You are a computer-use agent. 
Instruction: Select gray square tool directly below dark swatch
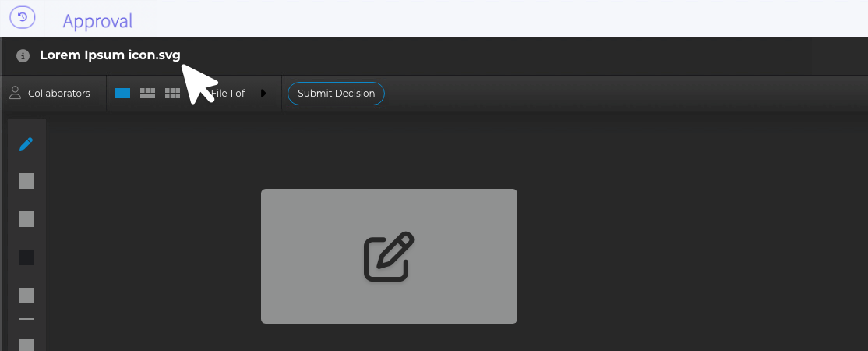tap(26, 296)
